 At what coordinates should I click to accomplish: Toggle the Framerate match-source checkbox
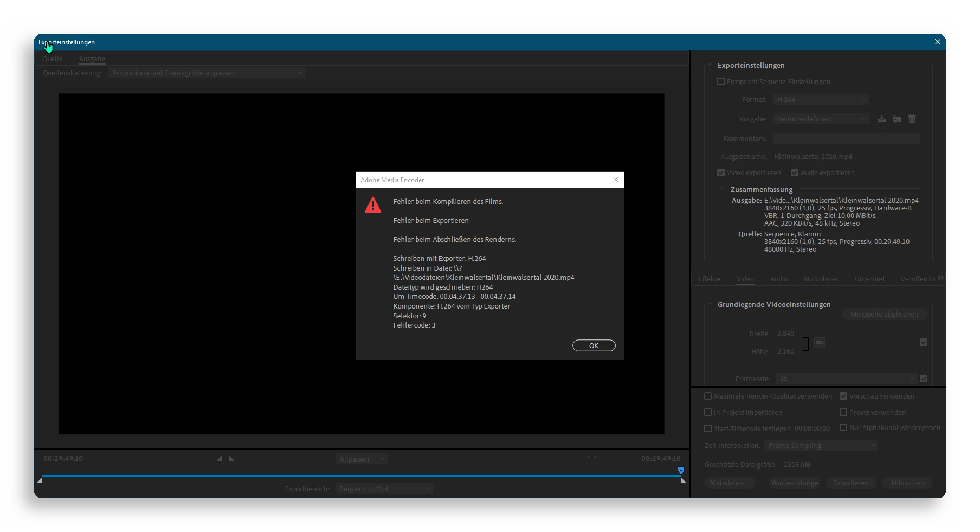pyautogui.click(x=924, y=379)
